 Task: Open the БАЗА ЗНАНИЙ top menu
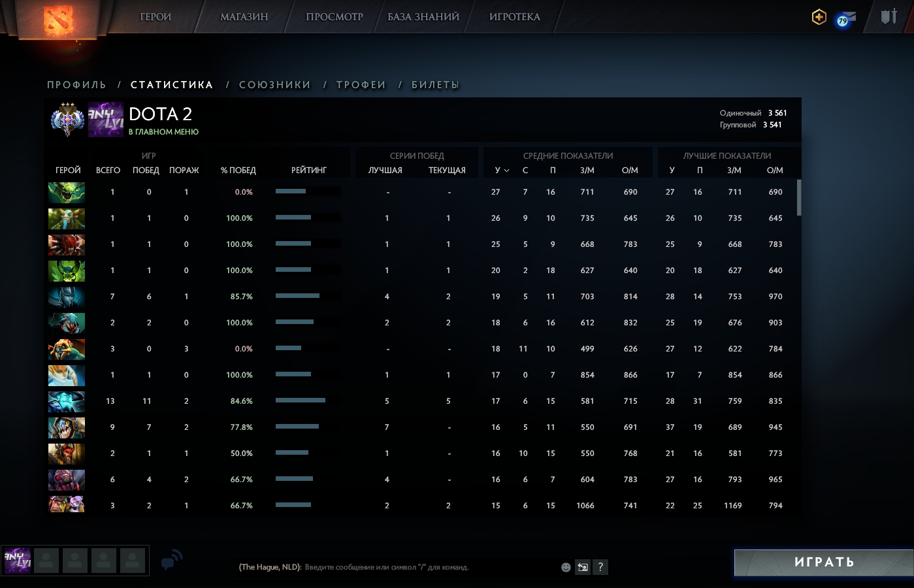coord(423,17)
